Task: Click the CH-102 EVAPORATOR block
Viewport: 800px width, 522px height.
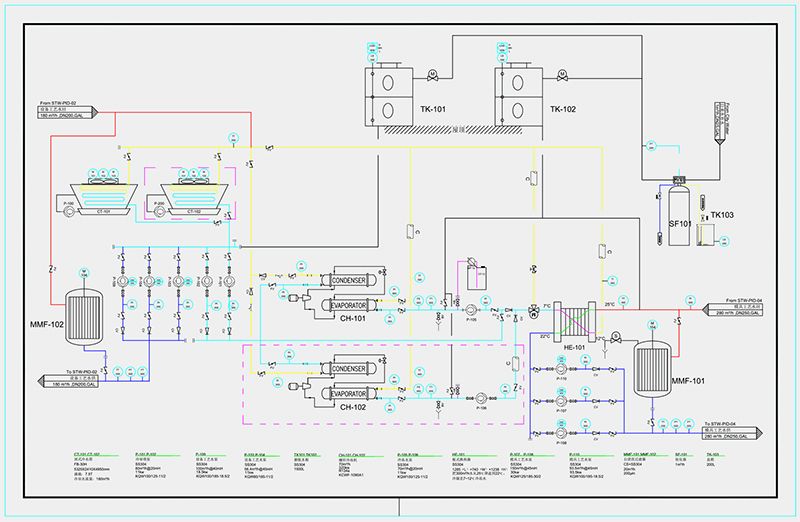Action: (350, 393)
